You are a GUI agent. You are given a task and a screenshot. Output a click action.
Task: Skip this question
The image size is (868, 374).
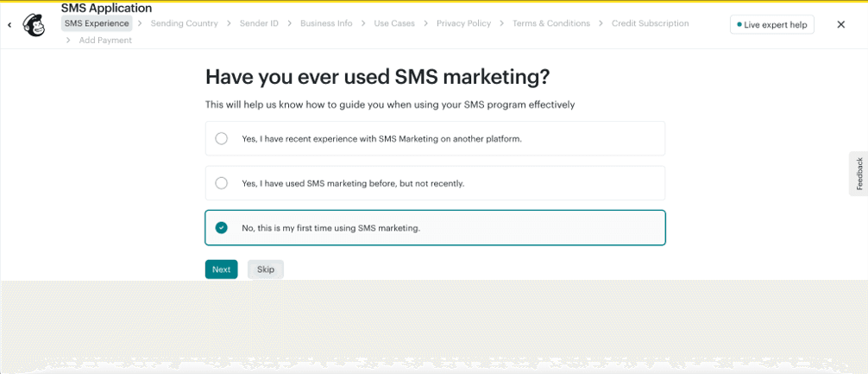(266, 269)
